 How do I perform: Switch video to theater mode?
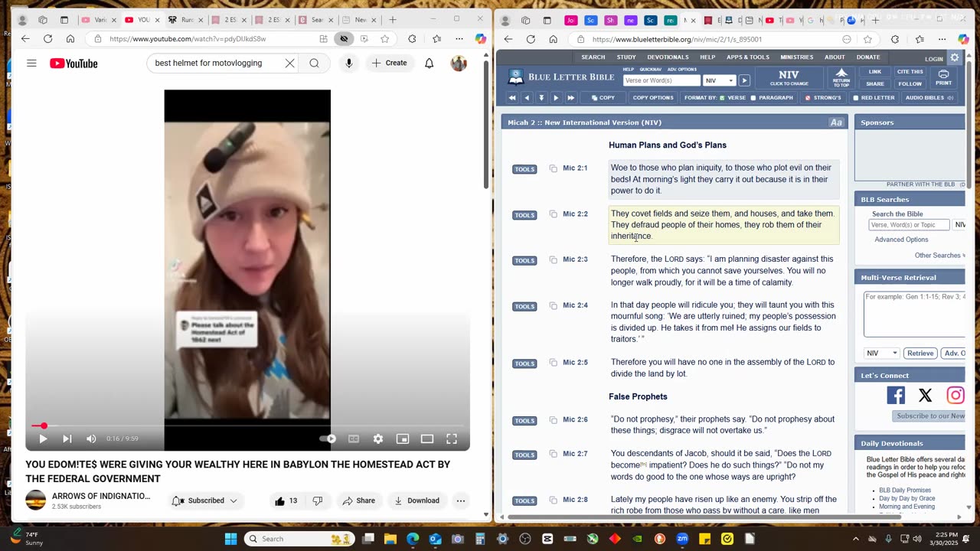[427, 439]
